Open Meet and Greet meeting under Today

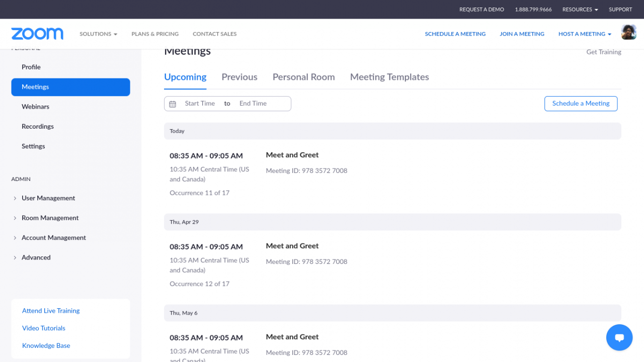(292, 155)
